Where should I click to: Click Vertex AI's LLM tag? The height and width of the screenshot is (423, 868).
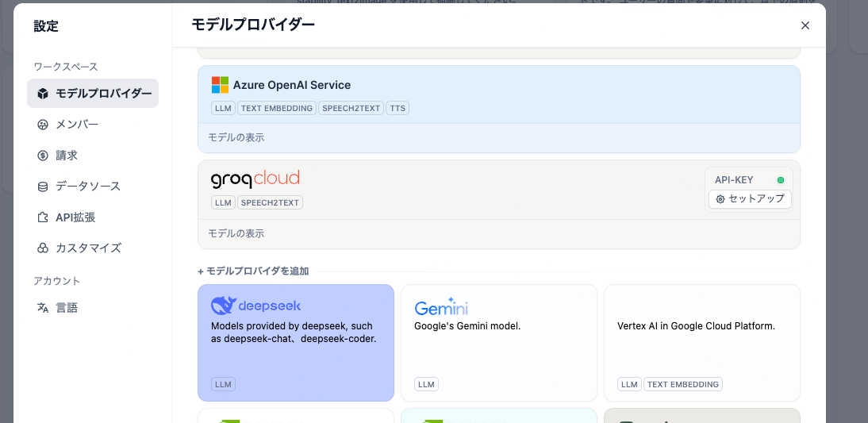(x=629, y=384)
